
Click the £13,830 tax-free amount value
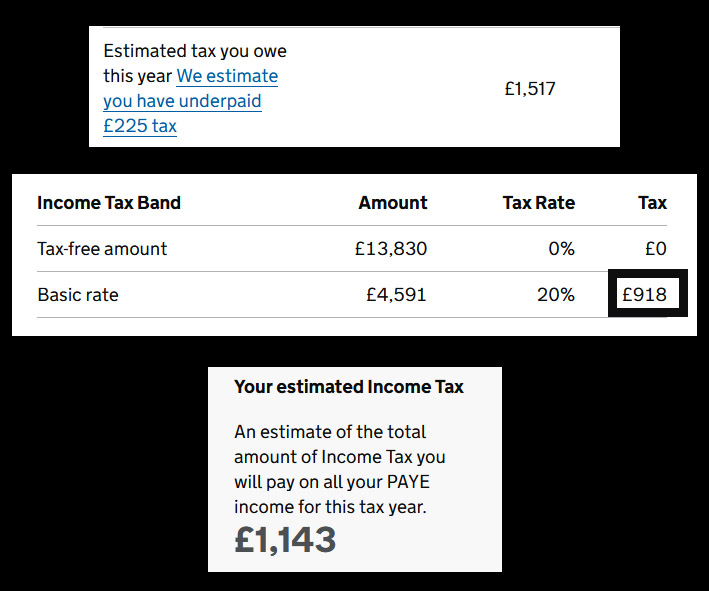pos(391,249)
